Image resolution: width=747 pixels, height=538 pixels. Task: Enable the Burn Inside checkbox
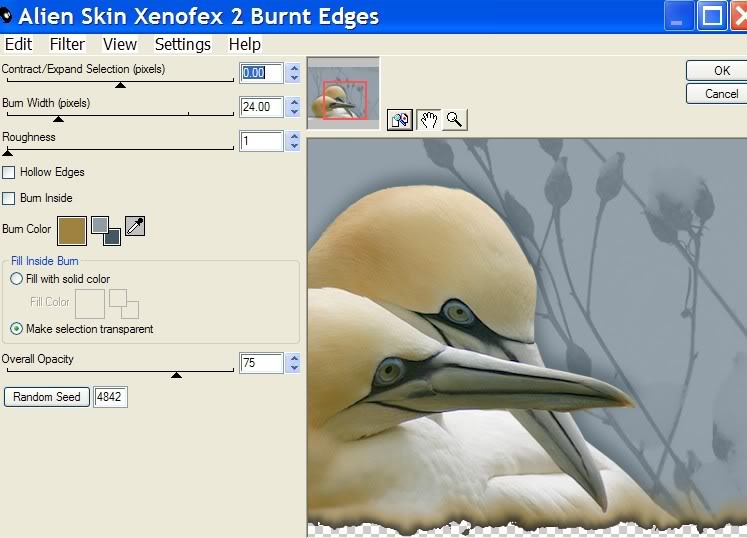9,198
